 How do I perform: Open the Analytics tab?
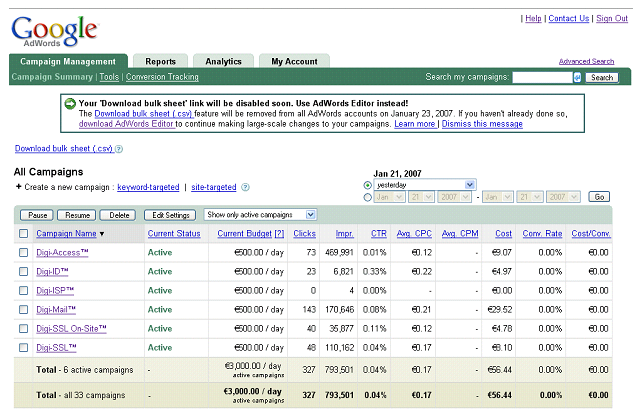click(223, 61)
